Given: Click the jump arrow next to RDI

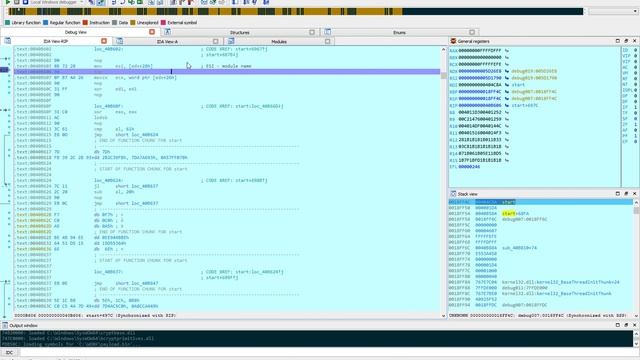Looking at the screenshot, I should click(507, 85).
